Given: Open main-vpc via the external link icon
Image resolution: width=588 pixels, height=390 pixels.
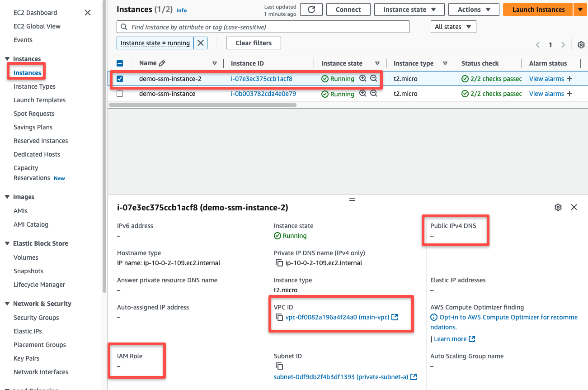Looking at the screenshot, I should [395, 317].
